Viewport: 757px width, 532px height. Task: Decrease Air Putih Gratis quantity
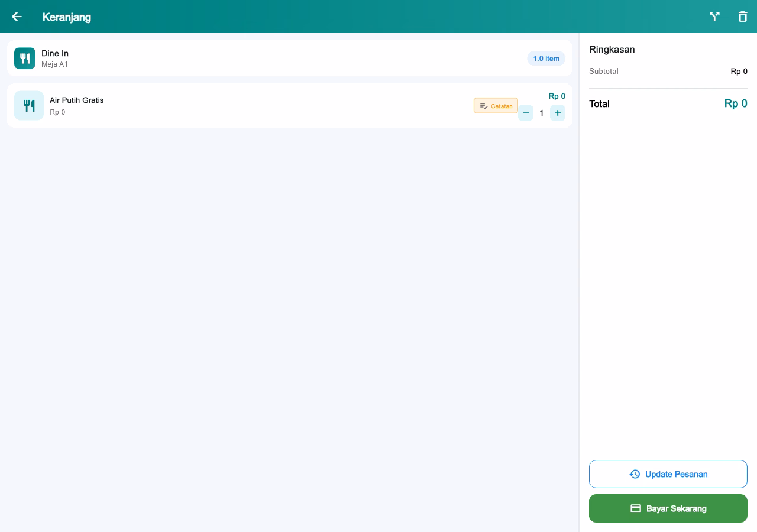526,113
